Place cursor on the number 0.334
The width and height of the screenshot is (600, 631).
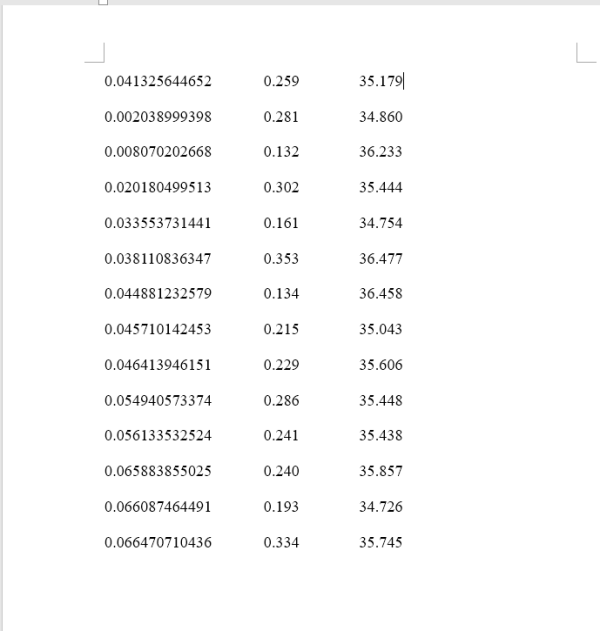281,543
